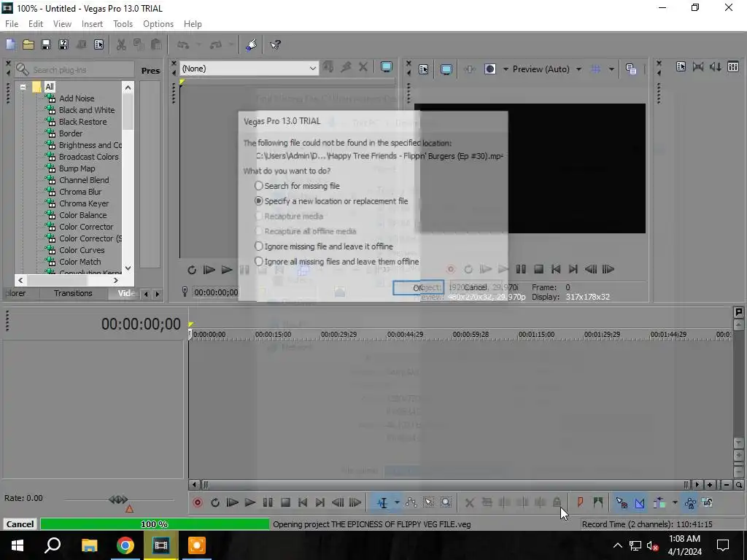Screen dimensions: 747x560
Task: Select Ignore all missing files and leave them offline
Action: (x=337, y=262)
